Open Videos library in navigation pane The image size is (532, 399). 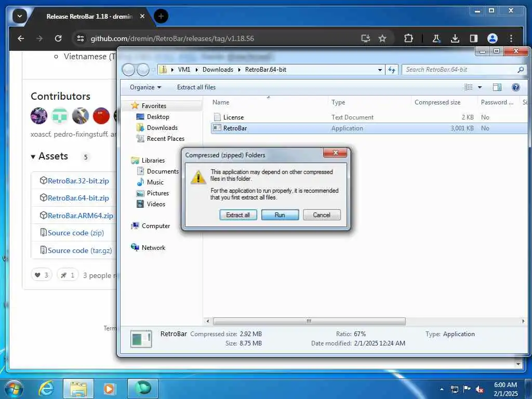pyautogui.click(x=156, y=204)
